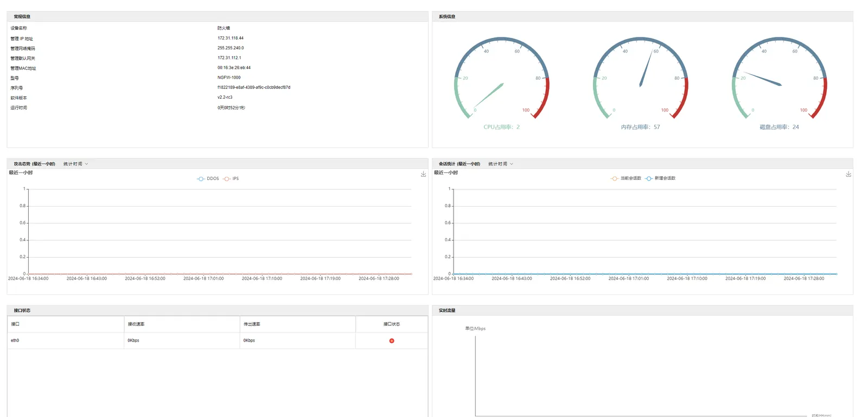Click the 实时流量 panel header
The image size is (868, 417).
[x=642, y=311]
